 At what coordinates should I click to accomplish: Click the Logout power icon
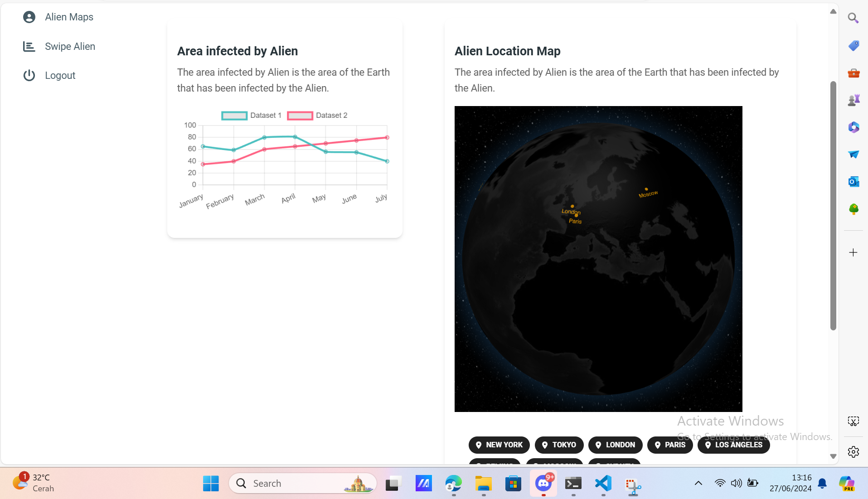coord(29,75)
